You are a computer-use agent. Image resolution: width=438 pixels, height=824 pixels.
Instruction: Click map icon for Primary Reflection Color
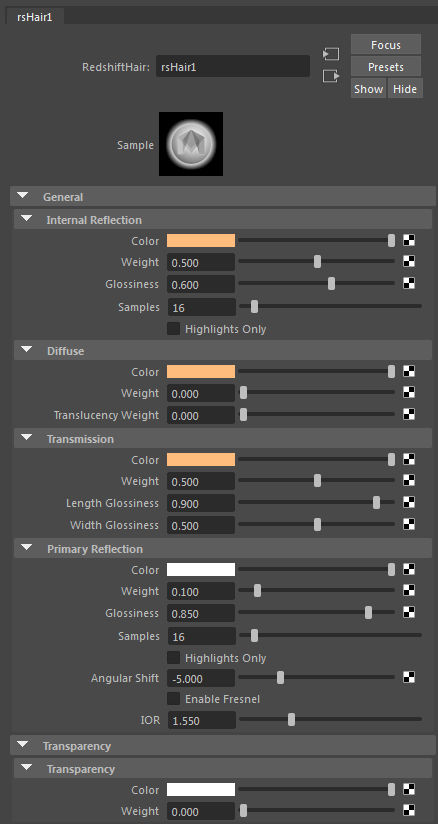click(409, 569)
